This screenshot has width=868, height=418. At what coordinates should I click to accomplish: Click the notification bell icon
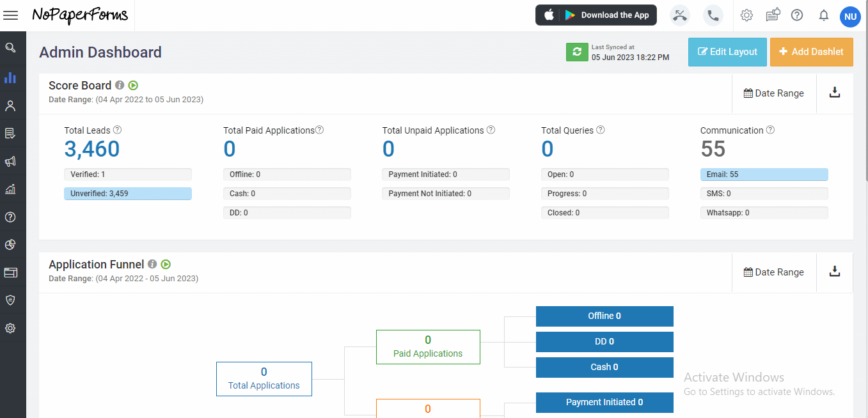pyautogui.click(x=824, y=15)
